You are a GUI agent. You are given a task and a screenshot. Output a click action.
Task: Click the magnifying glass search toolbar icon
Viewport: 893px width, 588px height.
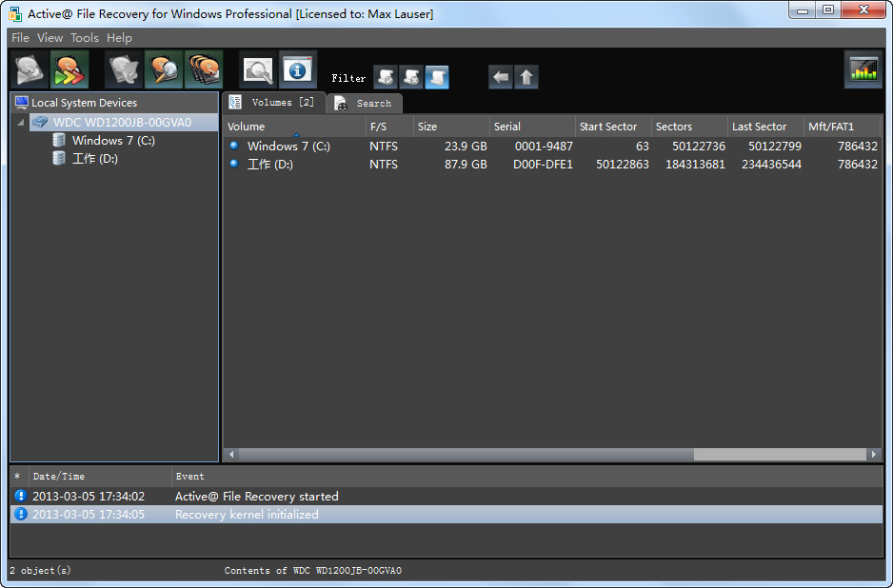(x=258, y=69)
